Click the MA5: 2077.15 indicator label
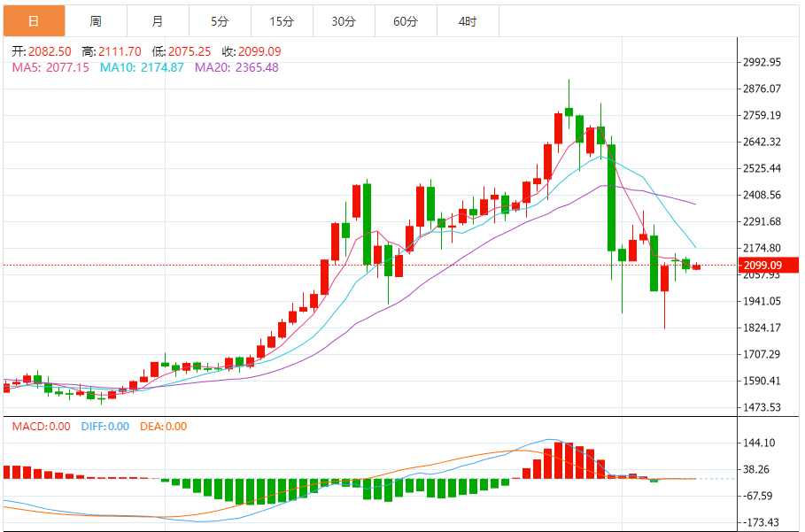The image size is (805, 532). click(50, 67)
